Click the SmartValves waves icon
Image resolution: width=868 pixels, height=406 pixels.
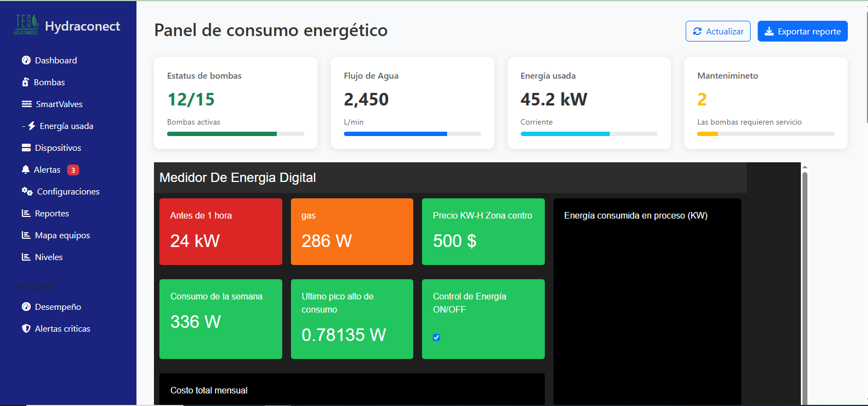(x=27, y=104)
